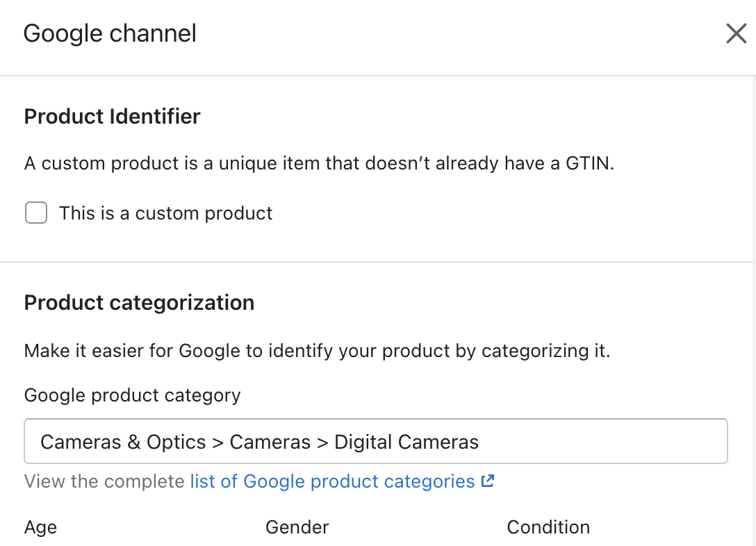756x546 pixels.
Task: Click the word 'GTIN' in the description
Action: tap(587, 163)
